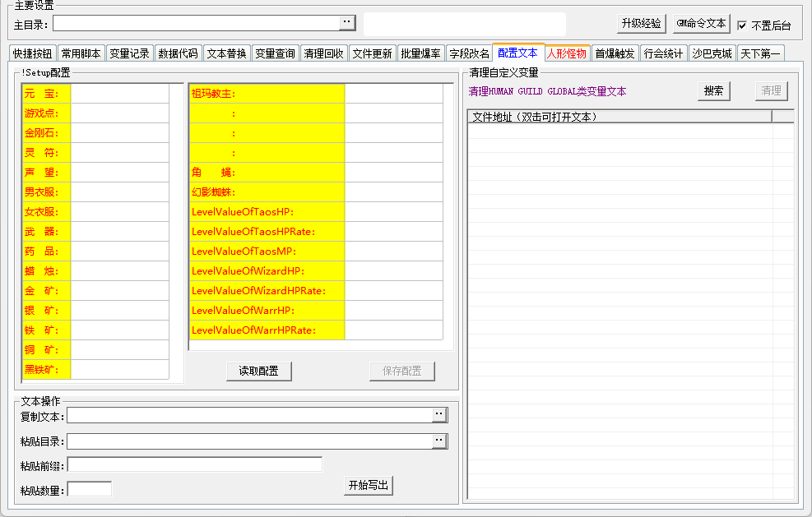Click the value cell for LevelValueOfWizardHPRate
812x517 pixels.
click(x=393, y=291)
